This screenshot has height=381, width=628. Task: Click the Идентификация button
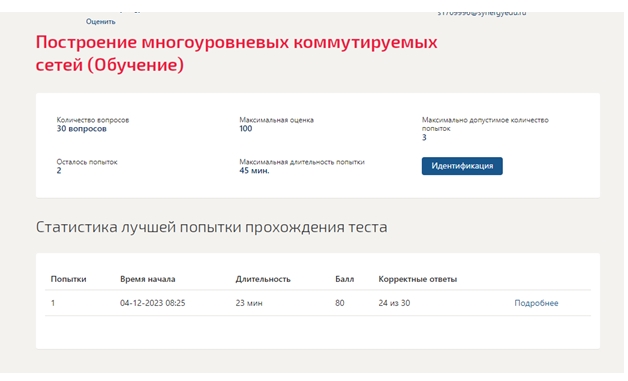click(462, 166)
